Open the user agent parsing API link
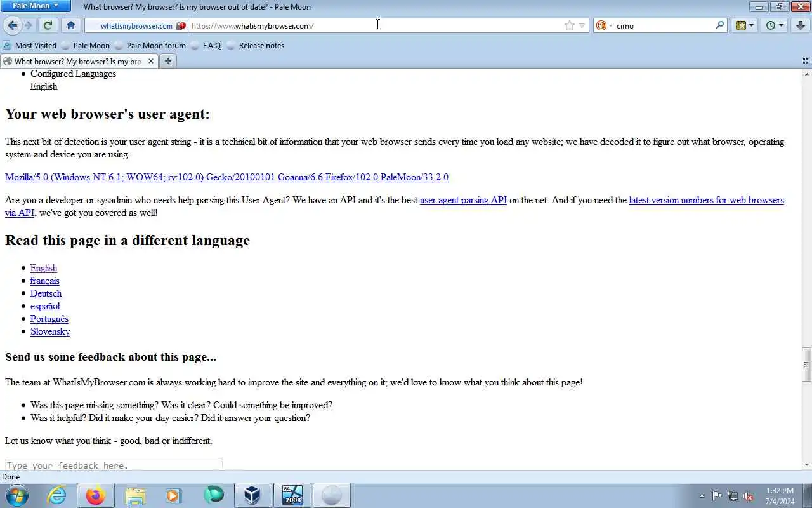Image resolution: width=812 pixels, height=508 pixels. 463,200
